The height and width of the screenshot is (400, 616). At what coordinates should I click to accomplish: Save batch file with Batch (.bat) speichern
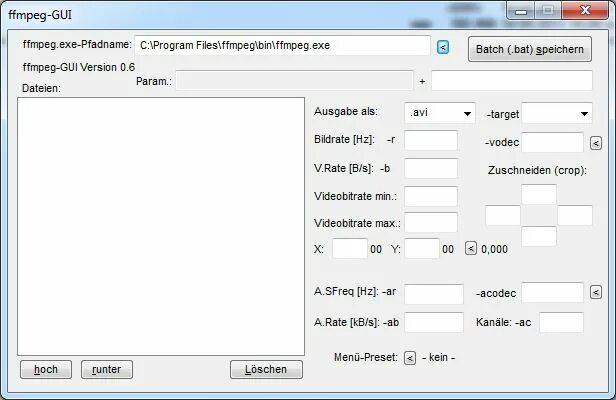(530, 49)
